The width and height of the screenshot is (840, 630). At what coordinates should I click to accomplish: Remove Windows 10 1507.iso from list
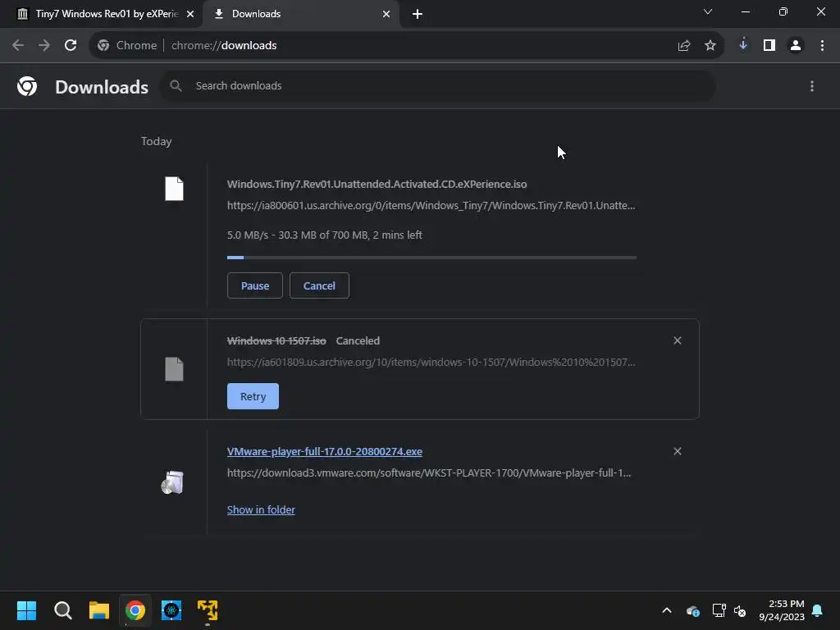[x=678, y=340]
